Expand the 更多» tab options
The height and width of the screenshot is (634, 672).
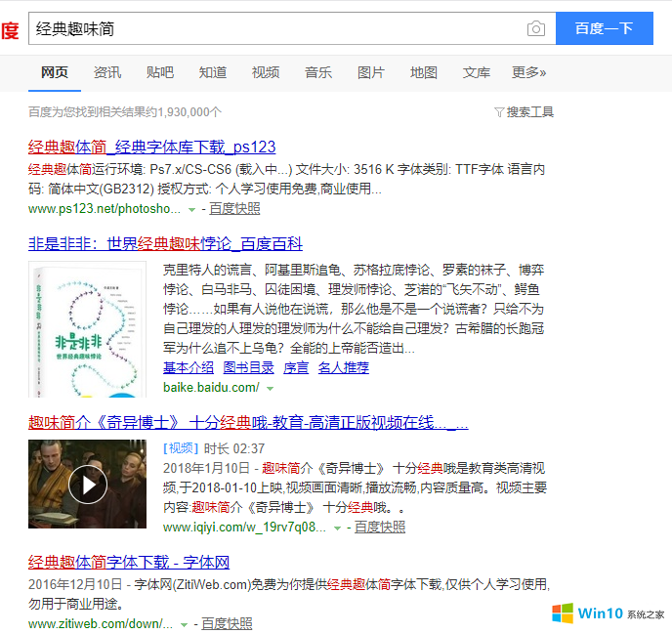pos(528,72)
